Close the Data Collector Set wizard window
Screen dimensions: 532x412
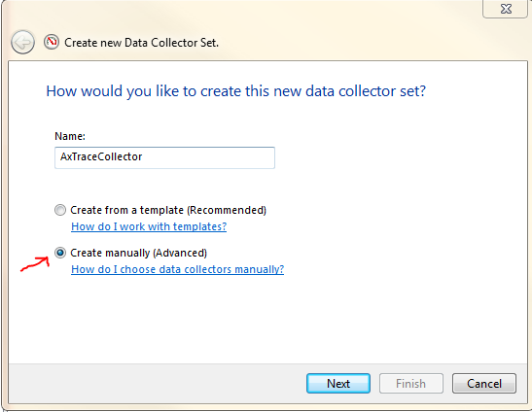pos(506,9)
